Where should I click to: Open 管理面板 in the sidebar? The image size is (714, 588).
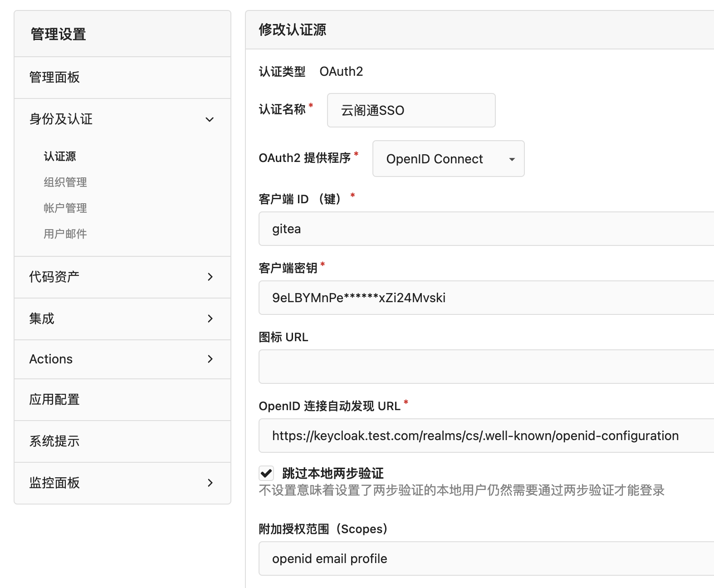coord(54,78)
